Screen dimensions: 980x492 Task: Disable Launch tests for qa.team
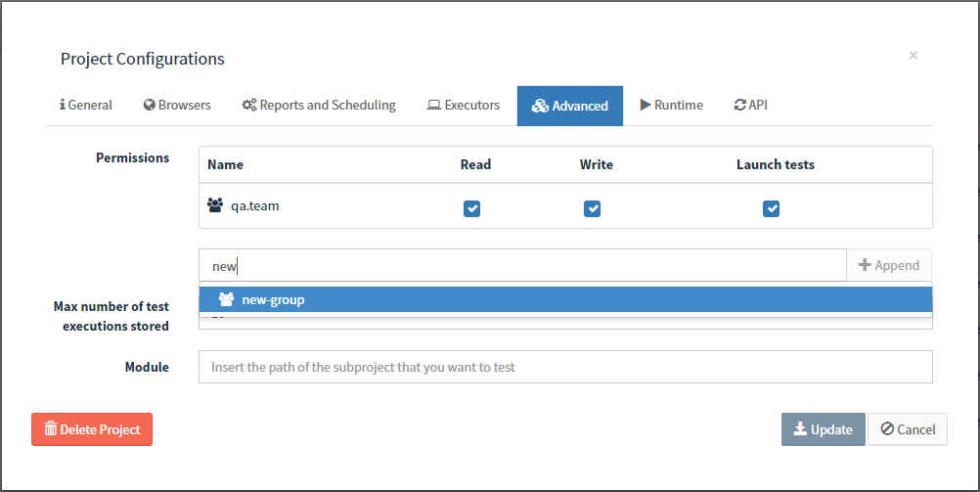(x=772, y=208)
